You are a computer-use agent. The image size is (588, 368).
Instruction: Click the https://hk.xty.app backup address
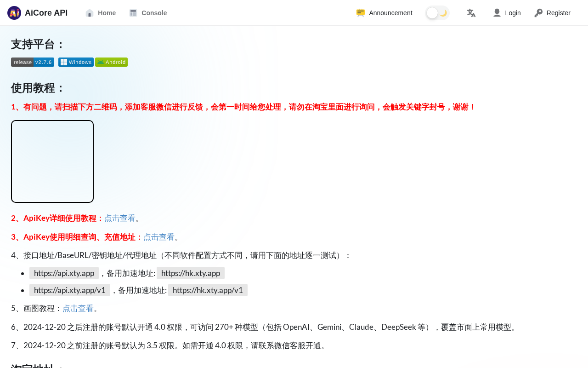pos(191,273)
